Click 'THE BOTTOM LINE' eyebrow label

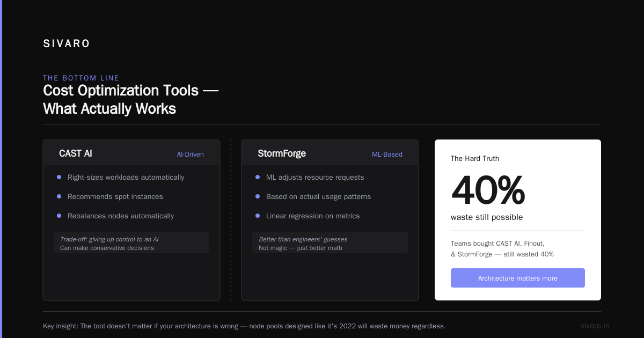(x=81, y=78)
